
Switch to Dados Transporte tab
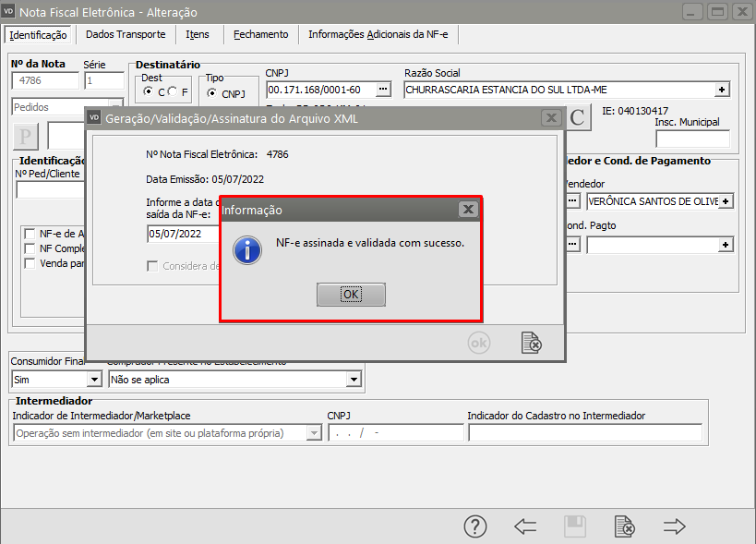pyautogui.click(x=126, y=34)
